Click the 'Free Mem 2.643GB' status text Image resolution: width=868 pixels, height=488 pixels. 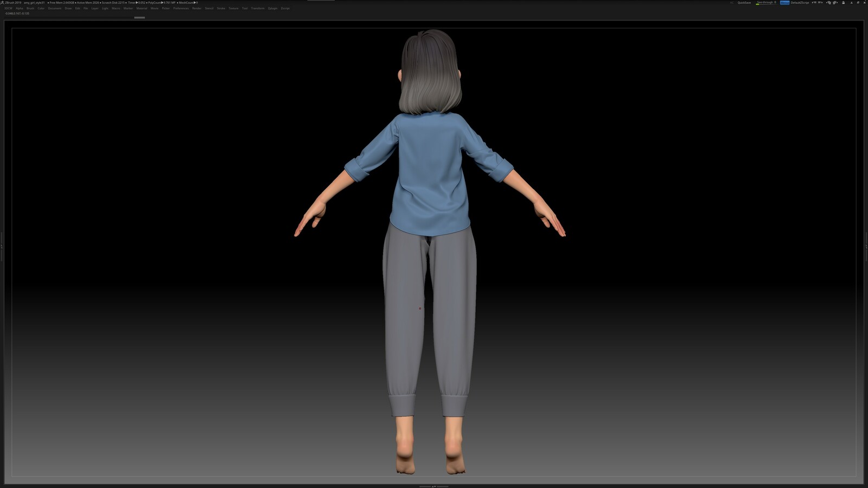(61, 3)
